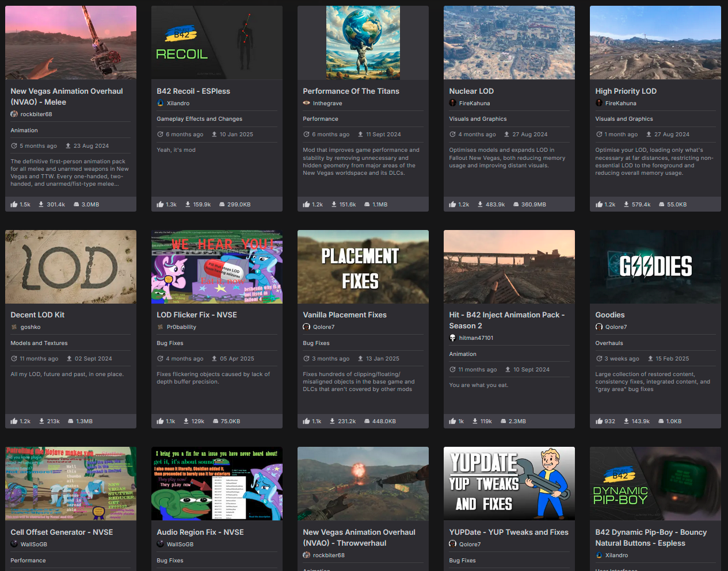This screenshot has height=571, width=728.
Task: Open the Dynamic Pip-Boy thumbnail image
Action: tap(655, 484)
